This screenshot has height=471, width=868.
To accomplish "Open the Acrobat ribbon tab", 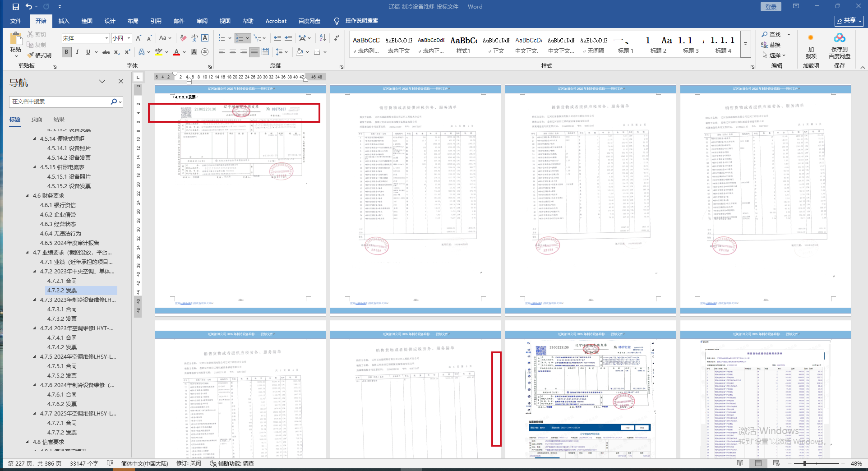I will coord(276,21).
